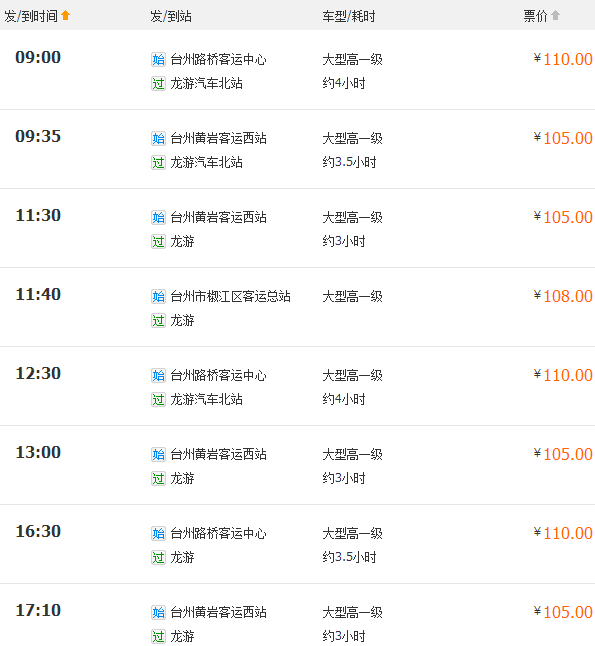Screen dimensions: 595x646
Task: Click the ¥108.00 price in the 11:40 row
Action: 563,296
